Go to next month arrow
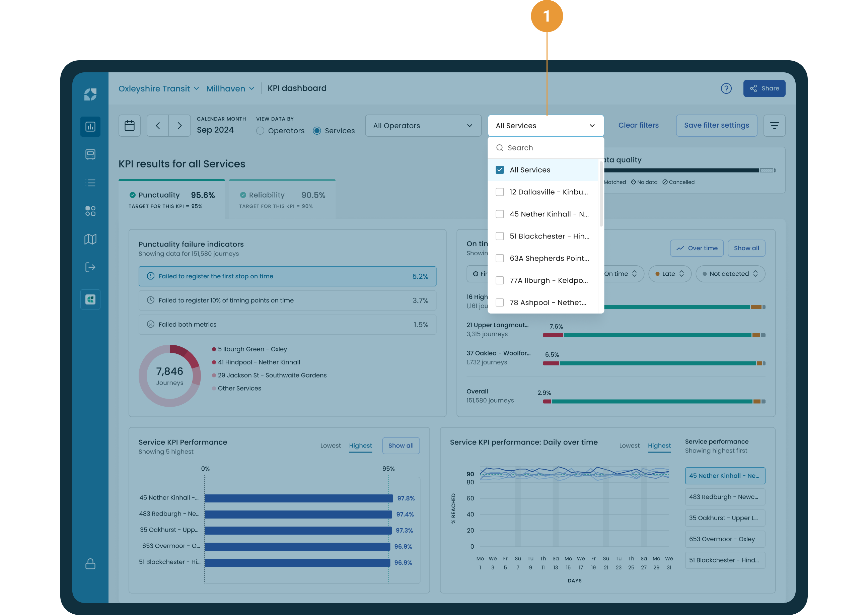868x615 pixels. pyautogui.click(x=180, y=126)
